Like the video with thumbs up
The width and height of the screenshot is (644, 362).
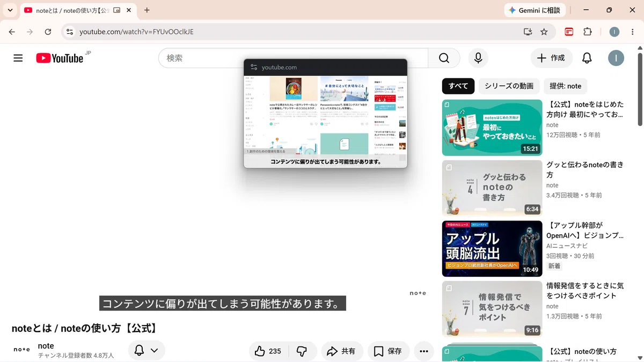(268, 351)
